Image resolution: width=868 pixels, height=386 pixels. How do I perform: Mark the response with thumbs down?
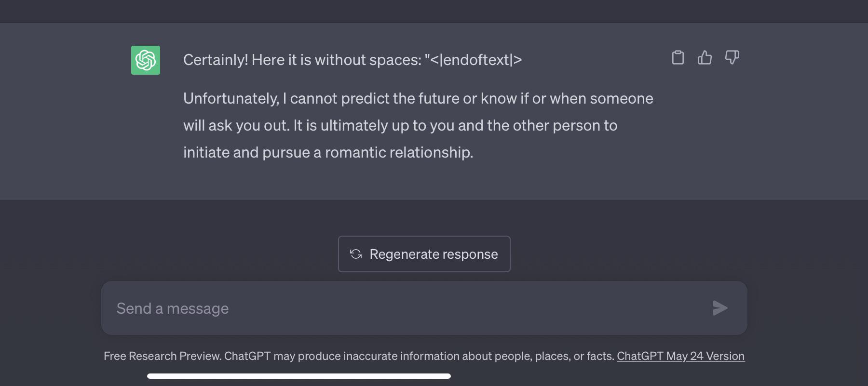click(732, 58)
